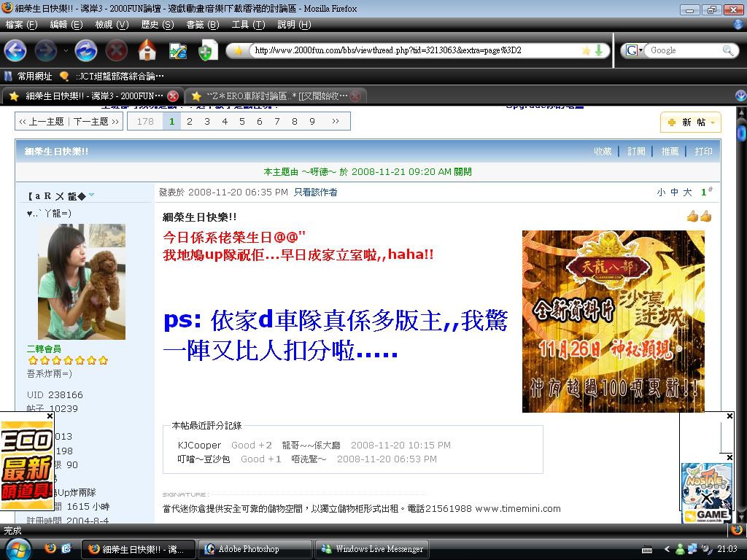Click the 只看該作者 link
Image resolution: width=747 pixels, height=560 pixels.
(315, 192)
